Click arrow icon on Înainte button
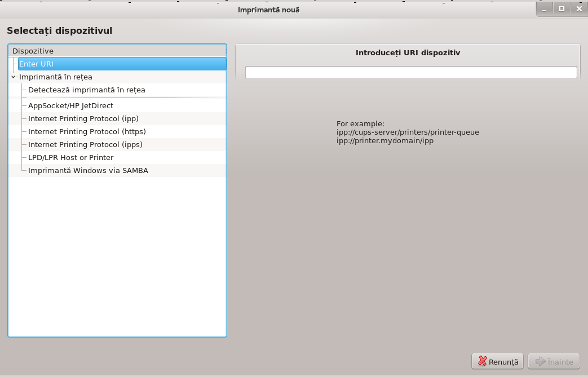The image size is (588, 377). [541, 361]
